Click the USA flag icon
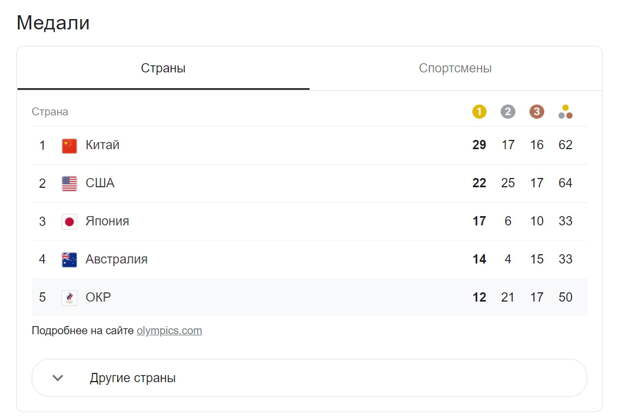The width and height of the screenshot is (620, 417). (70, 183)
